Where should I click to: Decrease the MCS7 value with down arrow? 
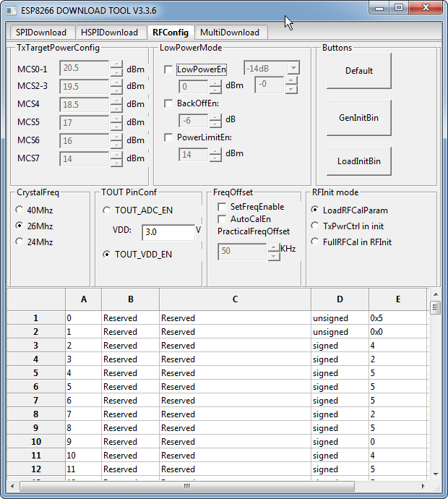pos(116,163)
